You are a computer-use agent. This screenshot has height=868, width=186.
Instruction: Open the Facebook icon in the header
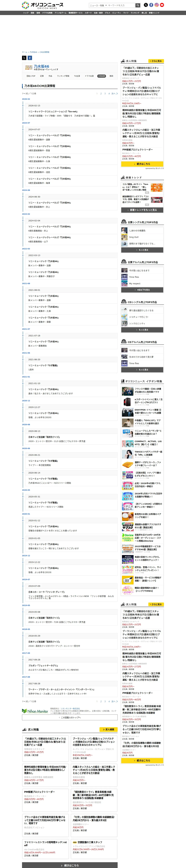click(151, 5)
